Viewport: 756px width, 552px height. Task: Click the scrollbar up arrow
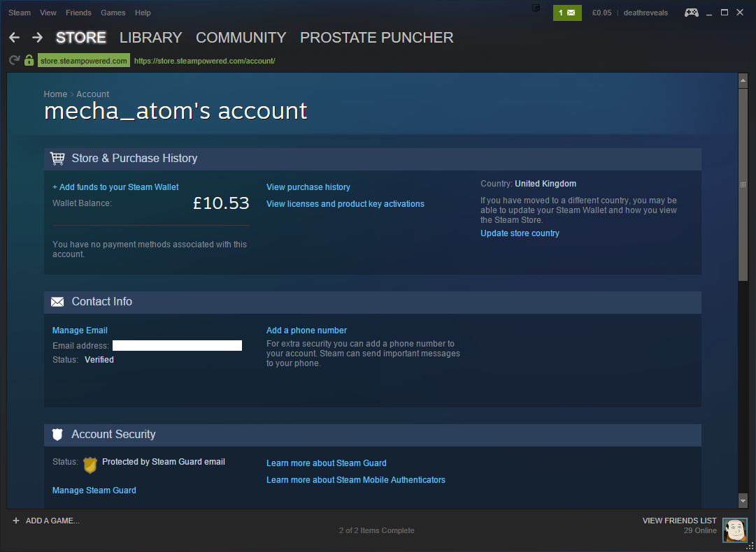coord(743,81)
